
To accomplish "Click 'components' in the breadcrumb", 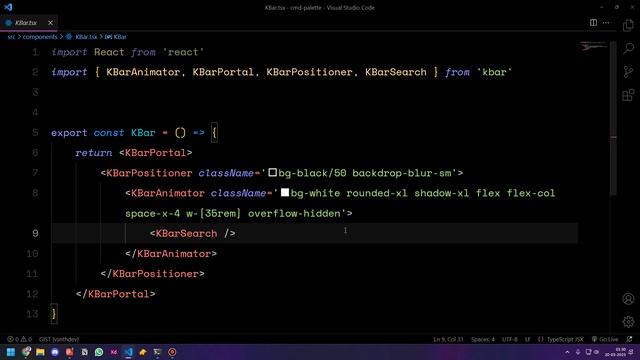I will coord(40,37).
